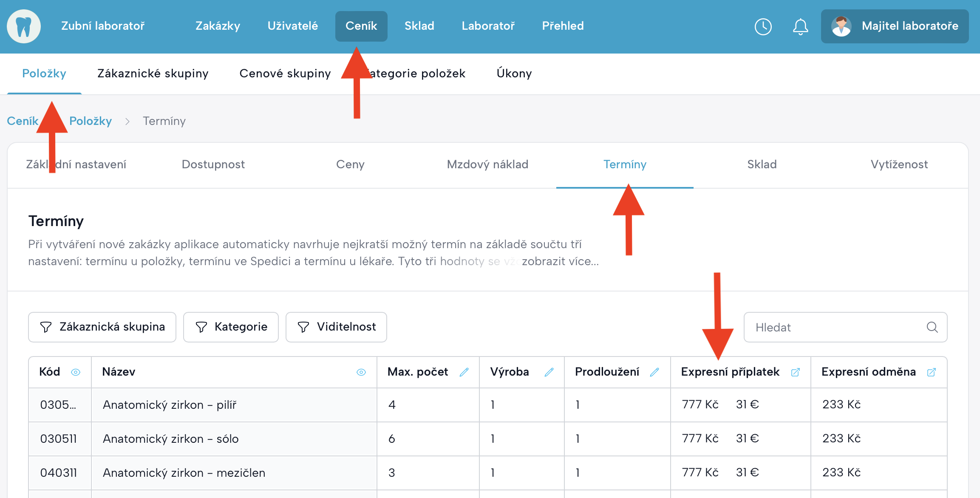Click the tooth logo icon

point(24,26)
